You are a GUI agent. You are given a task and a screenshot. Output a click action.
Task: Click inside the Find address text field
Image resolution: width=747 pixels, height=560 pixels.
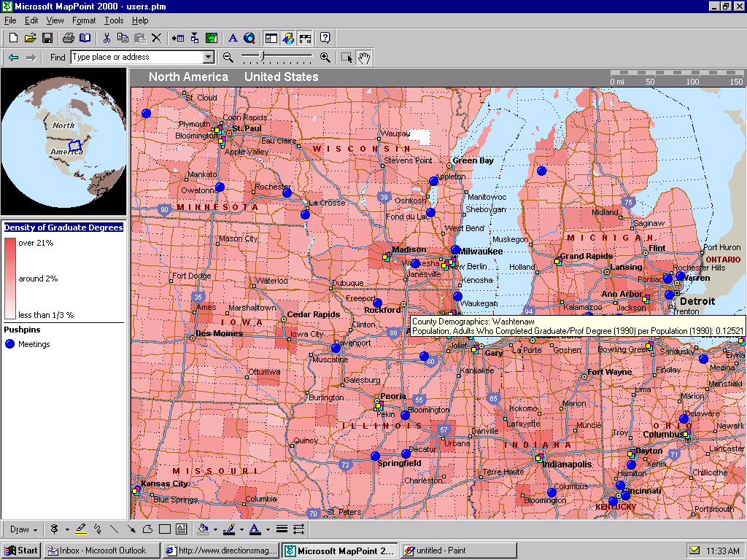point(136,57)
